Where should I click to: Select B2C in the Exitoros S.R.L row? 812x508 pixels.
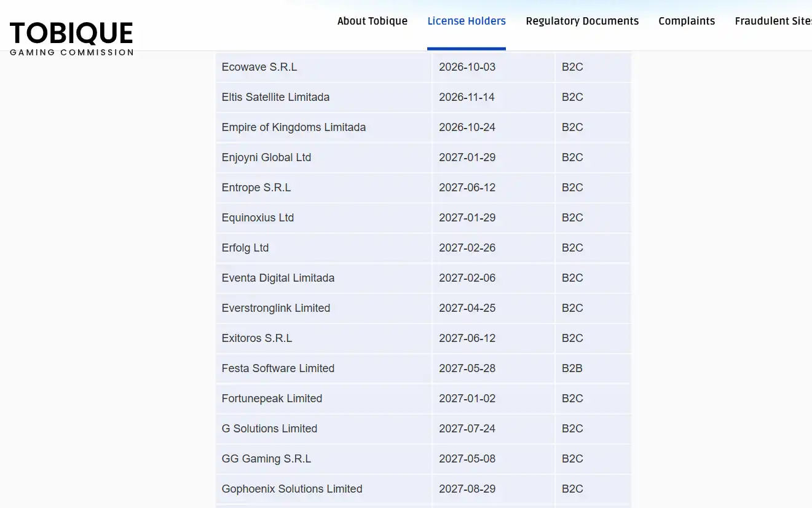(x=572, y=338)
